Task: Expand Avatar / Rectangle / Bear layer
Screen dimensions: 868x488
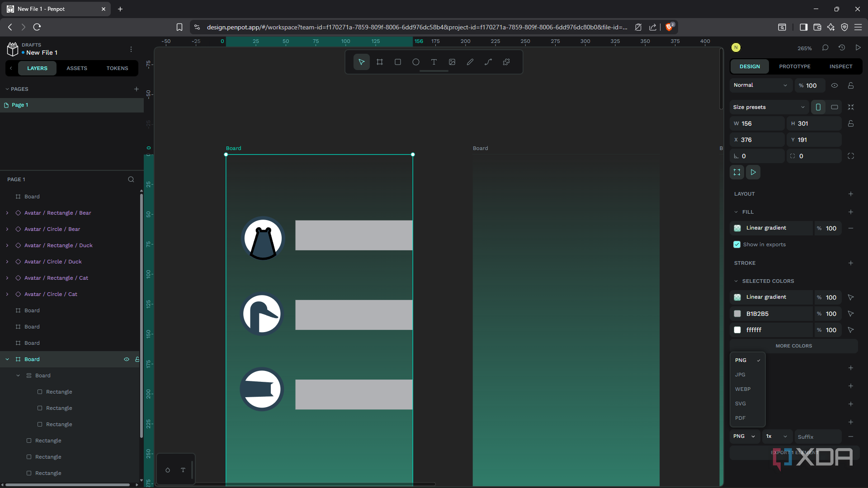Action: pos(7,213)
